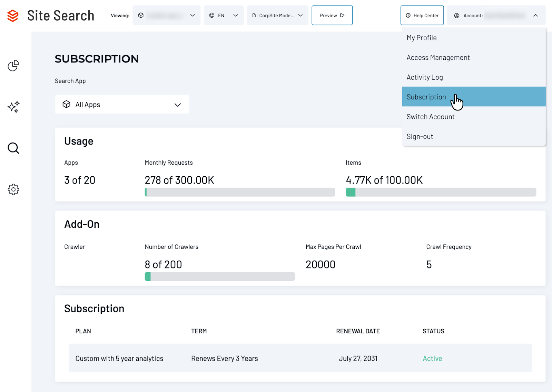Click the cube icon in Viewing dropdown
The image size is (552, 392).
[x=141, y=16]
